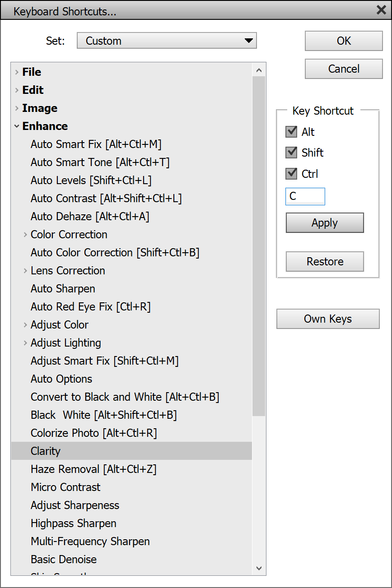Expand the File category
The image size is (392, 588).
pyautogui.click(x=17, y=72)
